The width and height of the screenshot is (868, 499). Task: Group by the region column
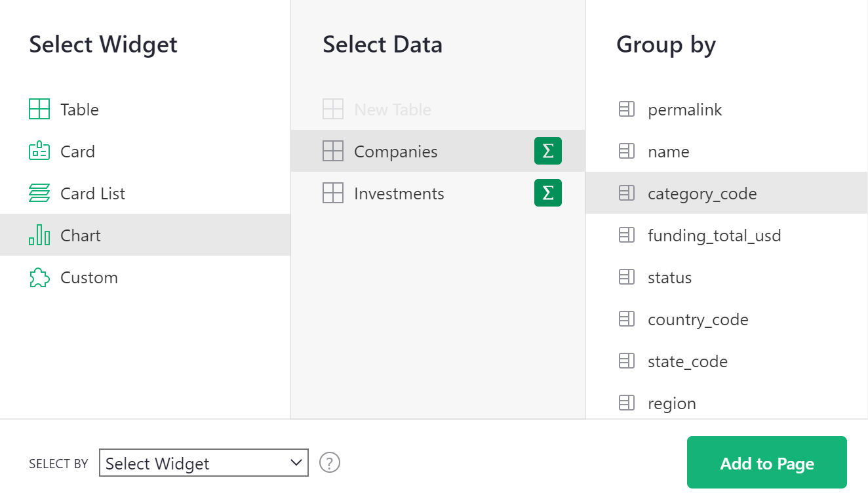pos(671,403)
